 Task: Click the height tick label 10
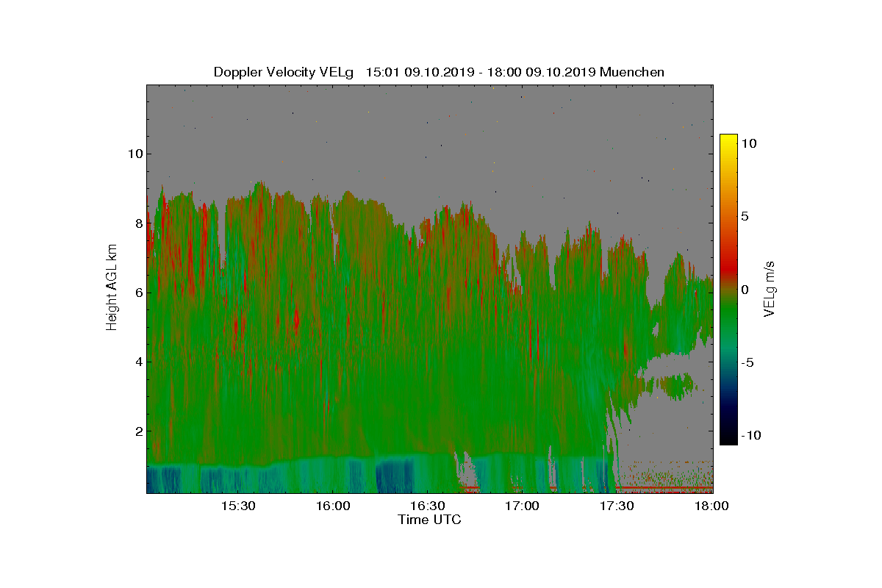pos(134,154)
